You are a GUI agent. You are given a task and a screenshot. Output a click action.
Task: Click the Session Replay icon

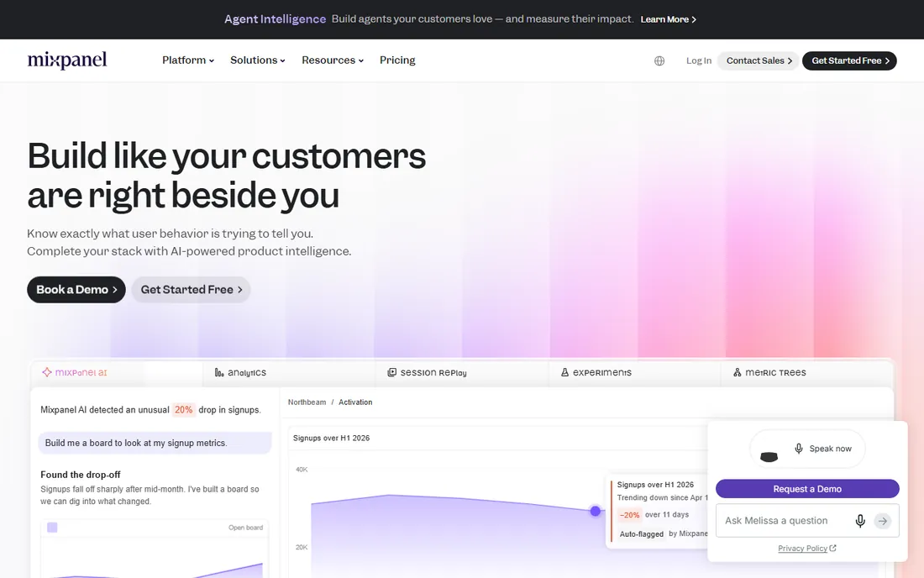(392, 372)
